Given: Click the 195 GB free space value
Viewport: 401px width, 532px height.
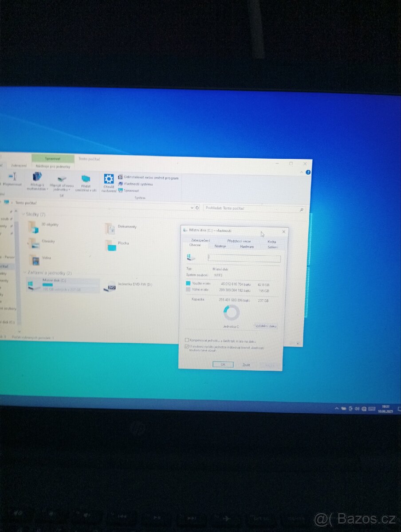Looking at the screenshot, I should point(264,291).
